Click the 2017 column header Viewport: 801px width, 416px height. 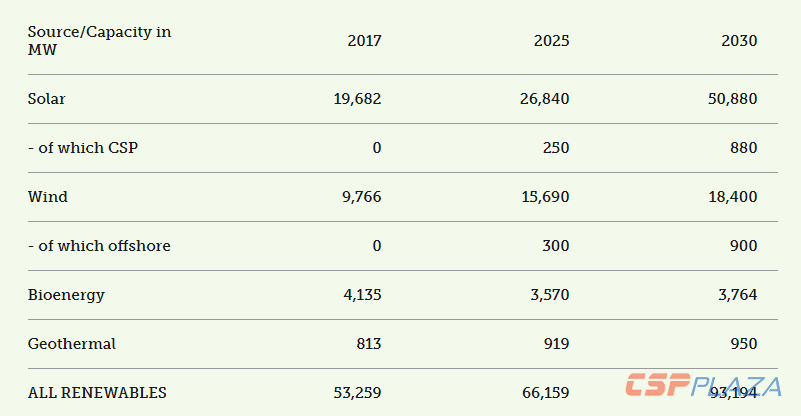pos(364,41)
